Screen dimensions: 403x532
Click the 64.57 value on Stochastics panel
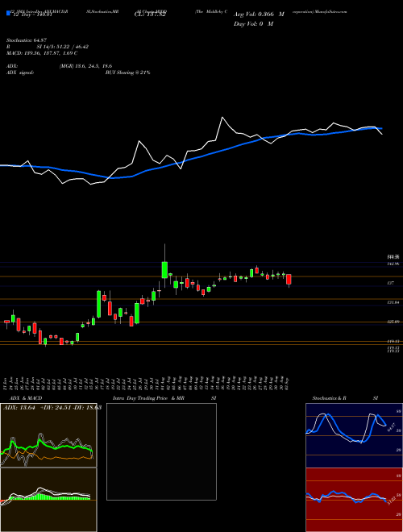[x=391, y=426]
